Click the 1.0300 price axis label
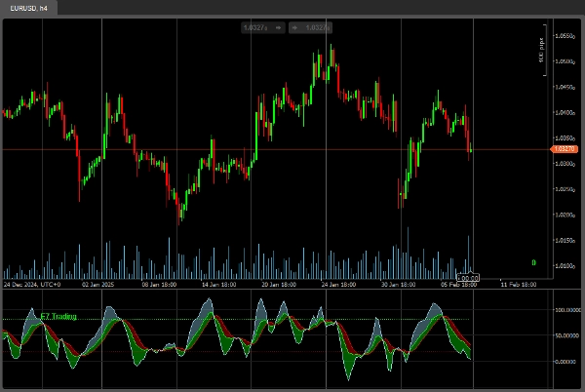 point(565,164)
